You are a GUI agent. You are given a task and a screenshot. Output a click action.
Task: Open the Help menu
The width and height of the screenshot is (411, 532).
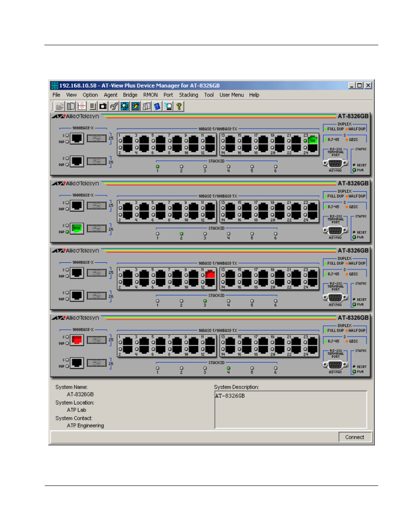254,95
